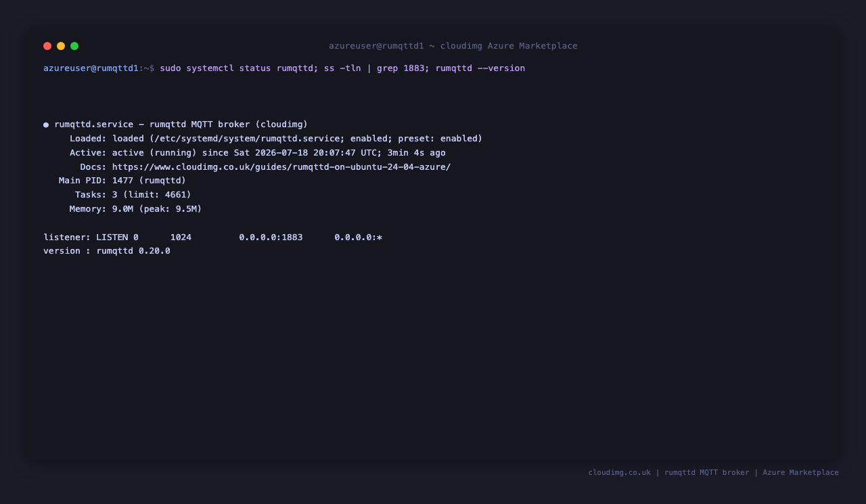
Task: Click the terminal title 'azureuser@rumqttd1 ~ cloudimg Azure Marketplace'
Action: [x=453, y=46]
